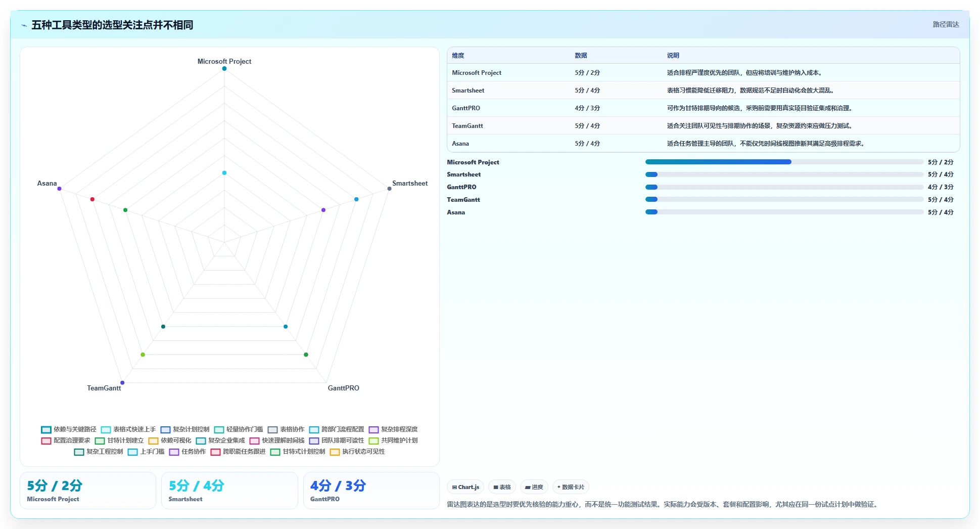This screenshot has width=980, height=529.
Task: Click the 任务协作 legend color box
Action: [174, 452]
